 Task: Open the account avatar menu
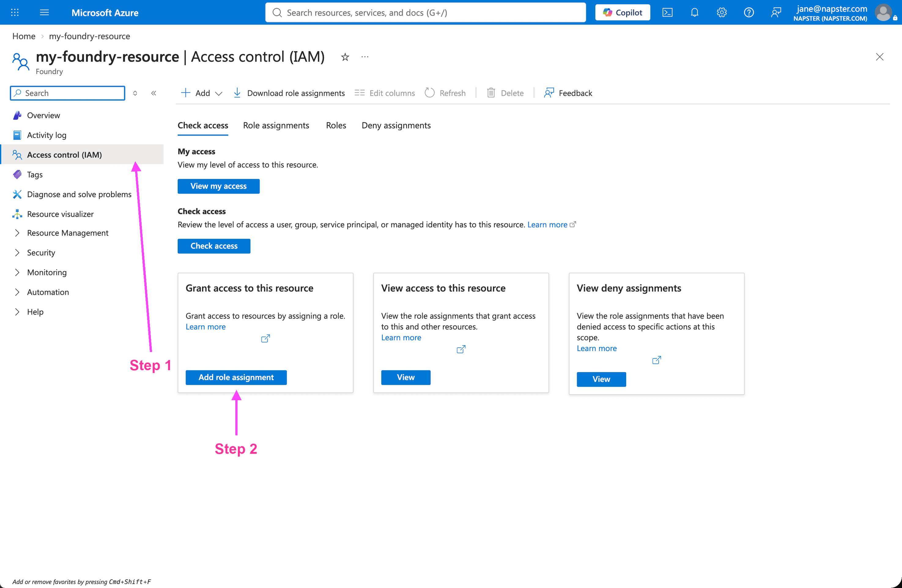point(883,13)
